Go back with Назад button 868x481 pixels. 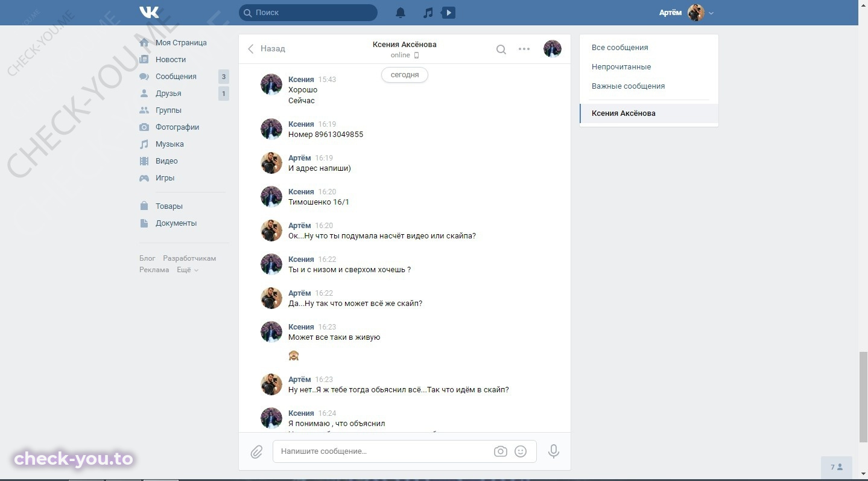267,49
